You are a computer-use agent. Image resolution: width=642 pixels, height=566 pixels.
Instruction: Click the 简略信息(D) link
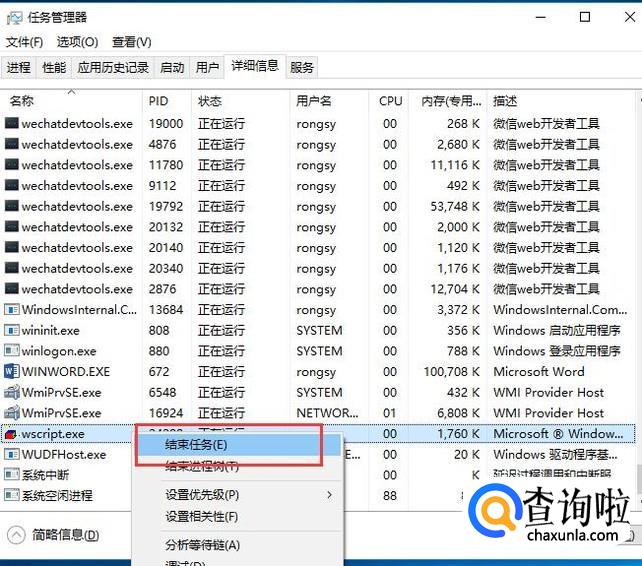[66, 535]
